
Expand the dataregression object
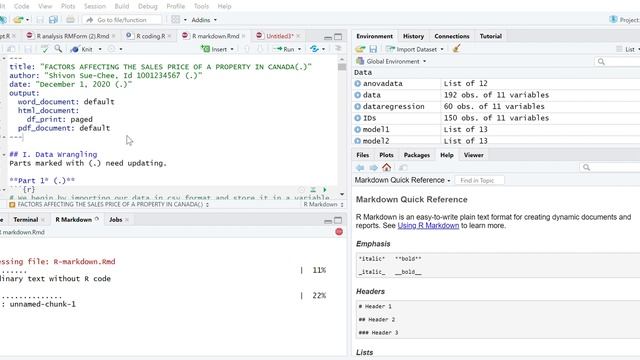pyautogui.click(x=358, y=106)
